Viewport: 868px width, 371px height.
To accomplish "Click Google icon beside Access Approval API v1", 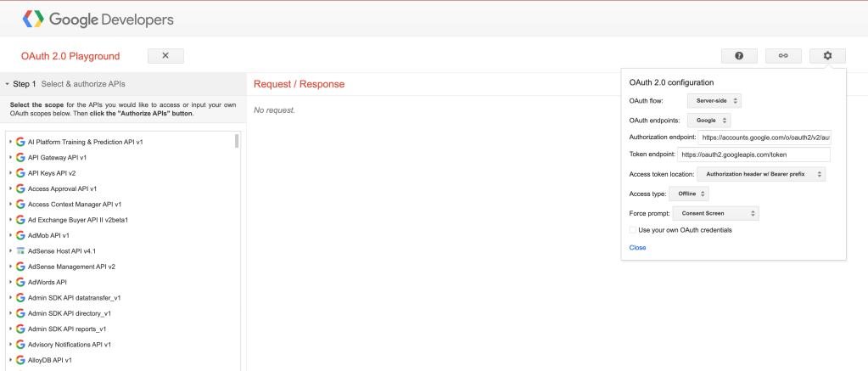I will 20,188.
